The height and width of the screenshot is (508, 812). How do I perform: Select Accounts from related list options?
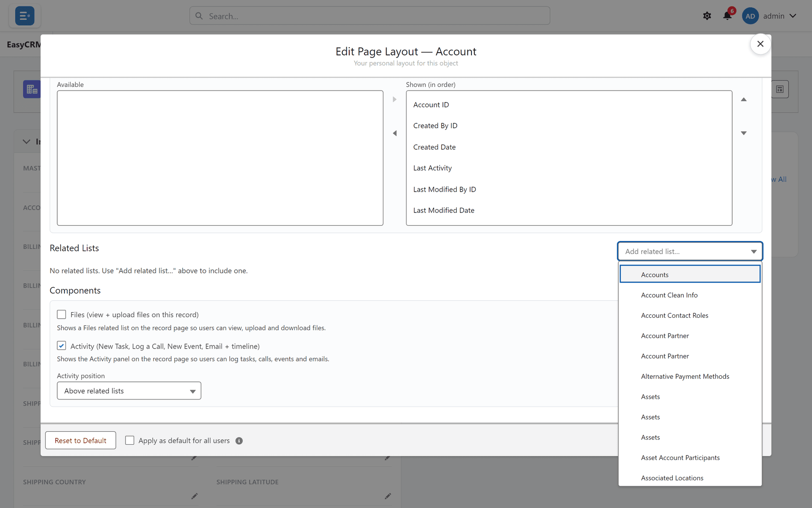coord(690,274)
